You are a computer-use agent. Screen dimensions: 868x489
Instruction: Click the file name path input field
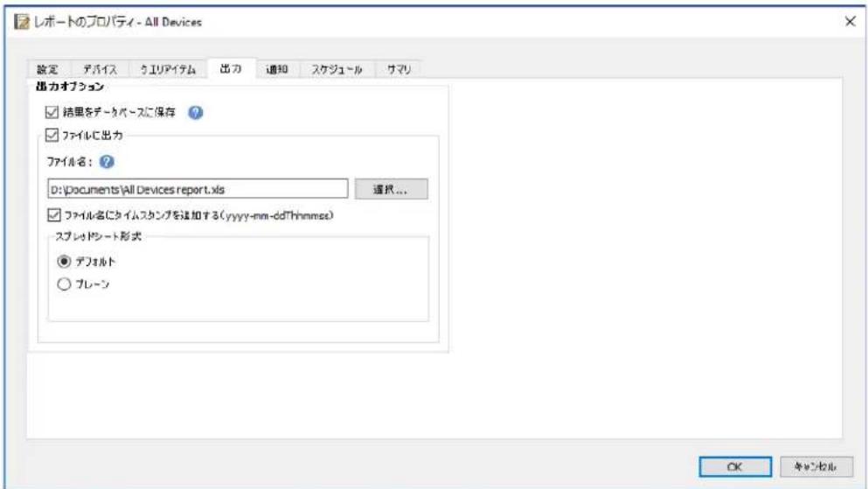pos(198,189)
